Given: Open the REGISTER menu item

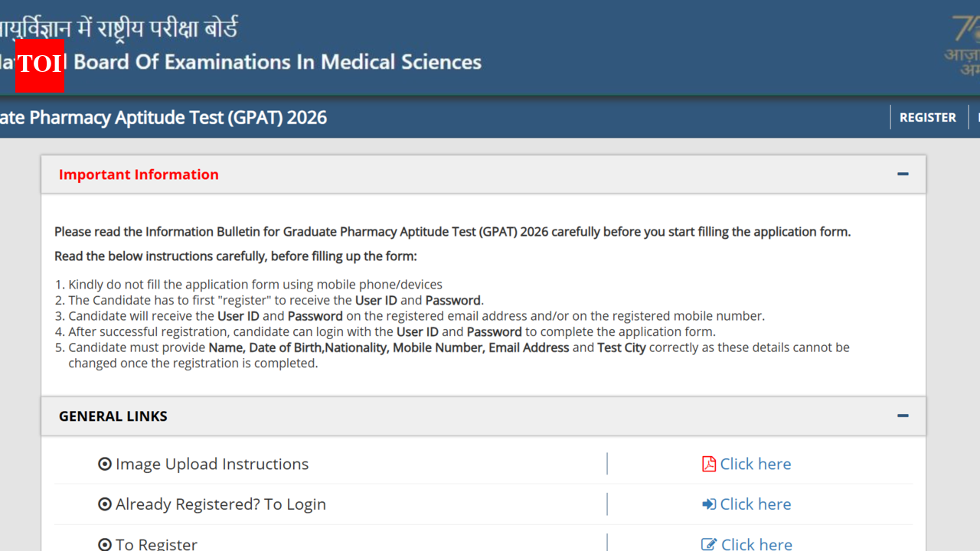Looking at the screenshot, I should coord(927,117).
